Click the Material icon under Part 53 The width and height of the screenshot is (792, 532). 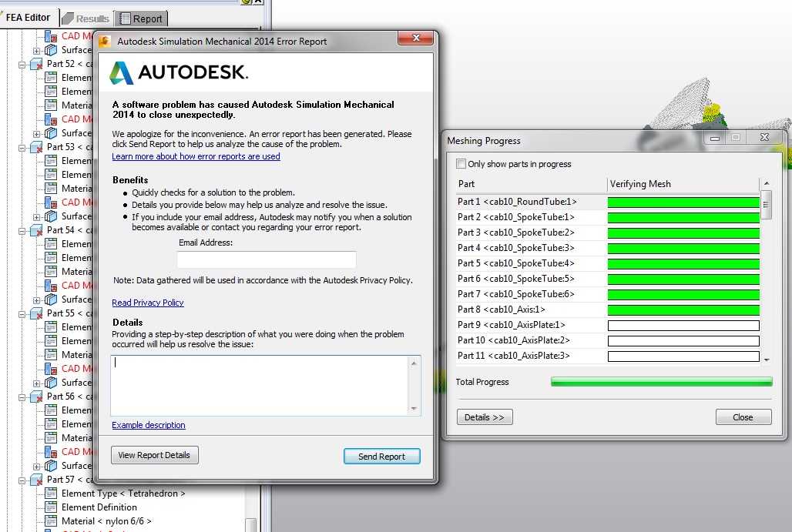click(x=51, y=189)
